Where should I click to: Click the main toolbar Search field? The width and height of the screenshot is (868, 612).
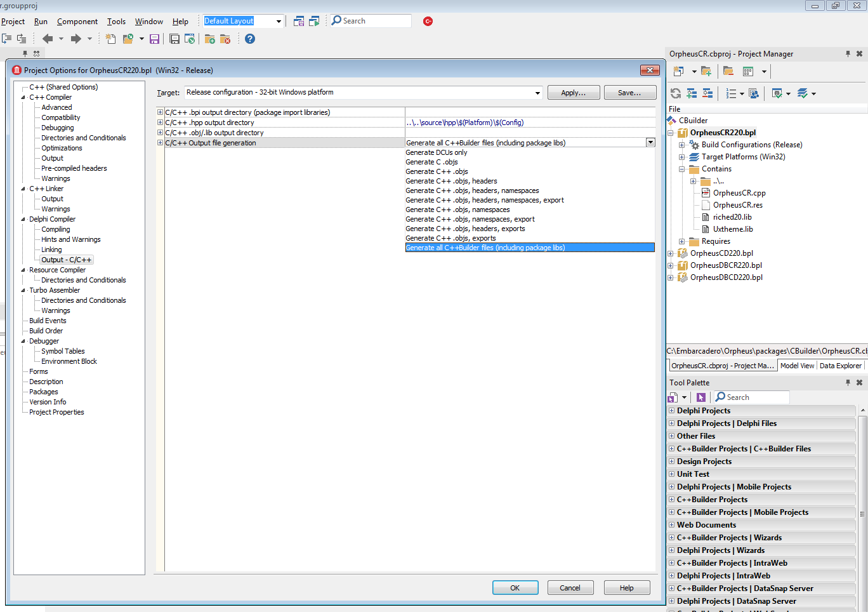[x=371, y=21]
